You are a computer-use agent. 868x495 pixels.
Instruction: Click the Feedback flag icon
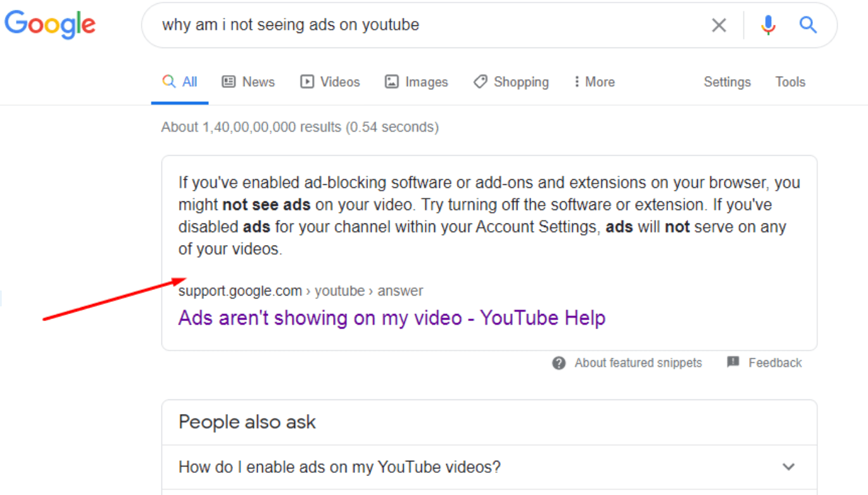pyautogui.click(x=733, y=362)
